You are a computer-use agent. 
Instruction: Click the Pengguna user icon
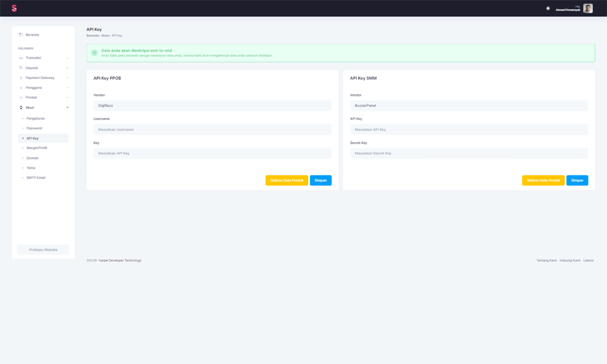[x=21, y=88]
